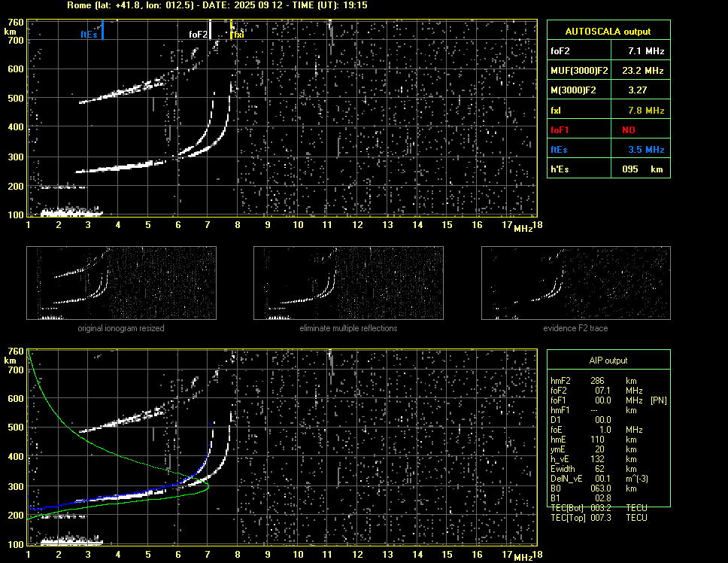Viewport: 728px width, 563px height.
Task: Click the DelN_vE '00.1' row
Action: (599, 479)
